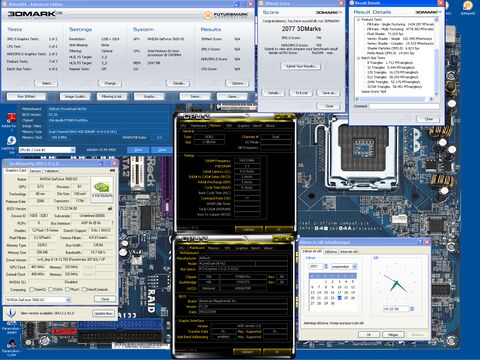The image size is (480, 360).
Task: Click the help question mark in date dialog
Action: (x=420, y=242)
